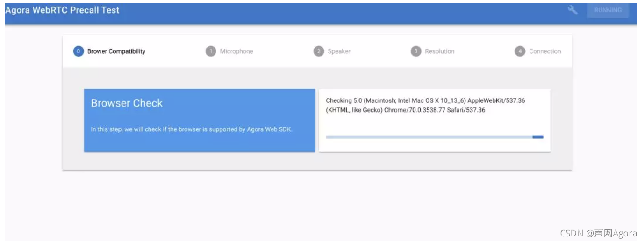Open the wrench settings icon
Viewport: 644px width, 243px height.
(x=572, y=10)
